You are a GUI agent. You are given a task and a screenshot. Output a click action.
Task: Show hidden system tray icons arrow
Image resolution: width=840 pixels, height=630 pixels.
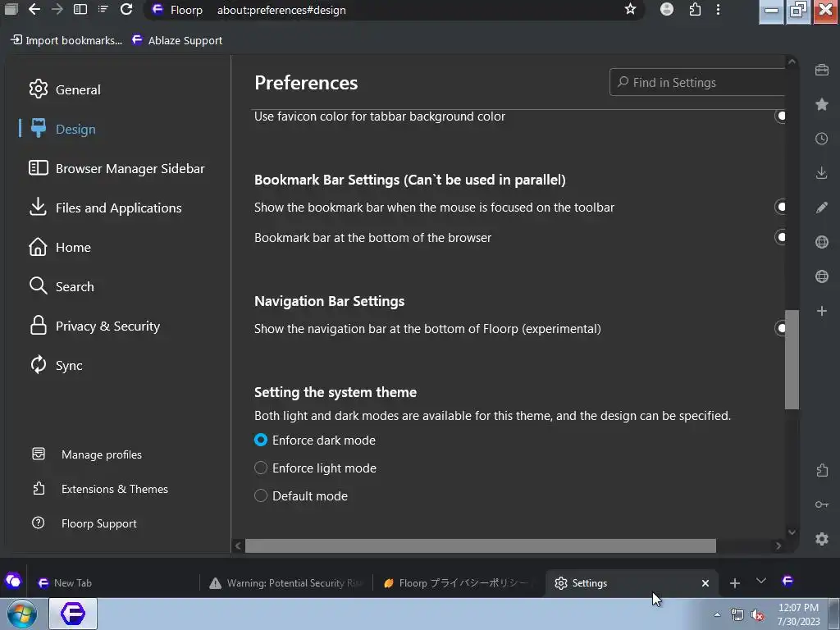[717, 614]
